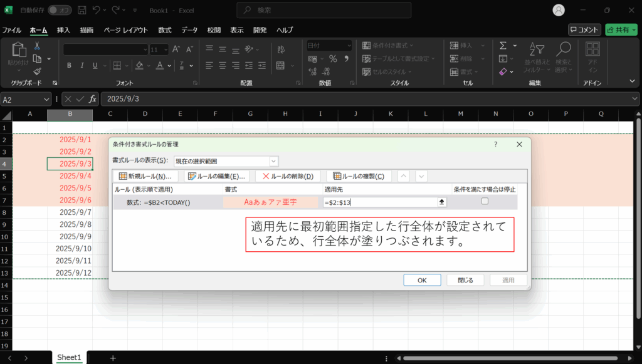Switch to the 挿入 tab

pos(63,30)
